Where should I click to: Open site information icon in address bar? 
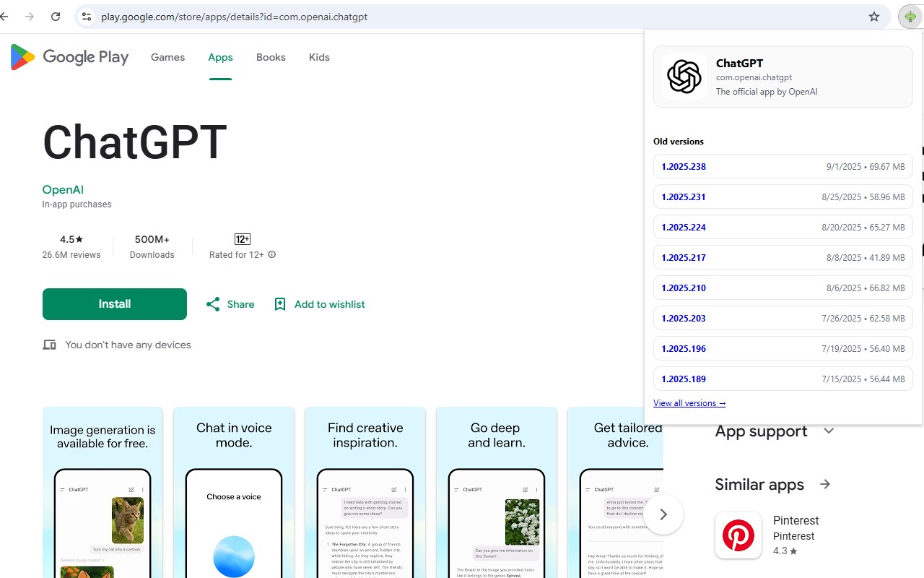[x=86, y=17]
